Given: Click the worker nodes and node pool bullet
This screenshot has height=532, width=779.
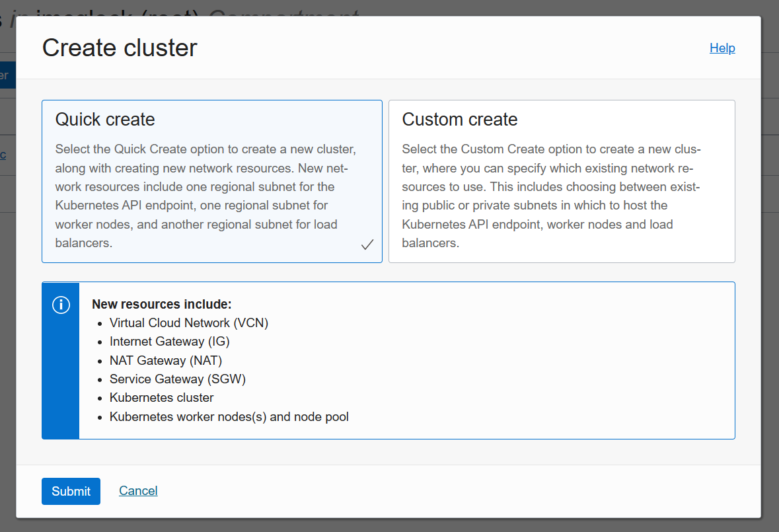Looking at the screenshot, I should [x=229, y=417].
